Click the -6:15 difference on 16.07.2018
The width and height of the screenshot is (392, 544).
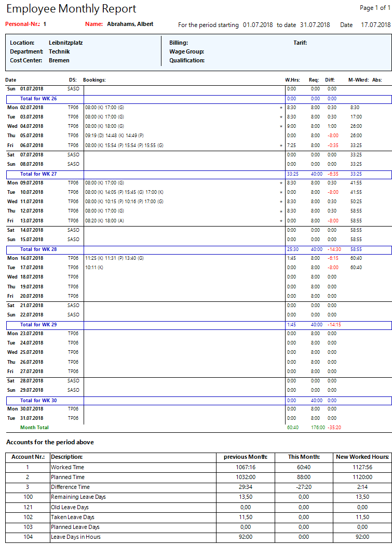(333, 258)
